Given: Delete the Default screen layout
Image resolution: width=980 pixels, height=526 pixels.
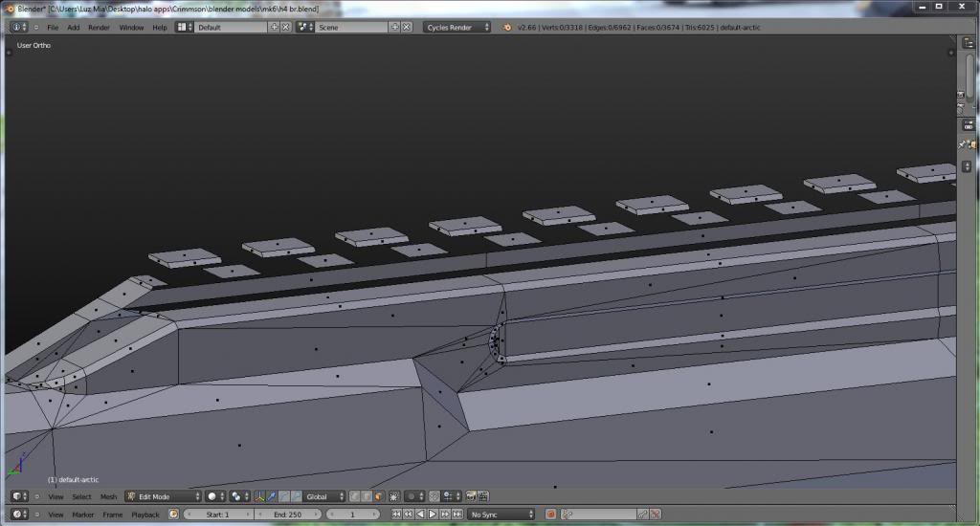Looking at the screenshot, I should (285, 27).
